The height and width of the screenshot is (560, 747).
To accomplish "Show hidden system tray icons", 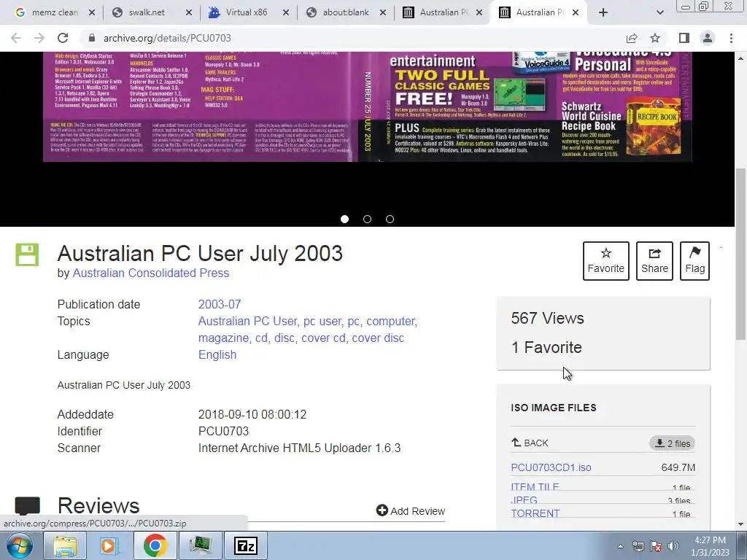I will (x=620, y=546).
